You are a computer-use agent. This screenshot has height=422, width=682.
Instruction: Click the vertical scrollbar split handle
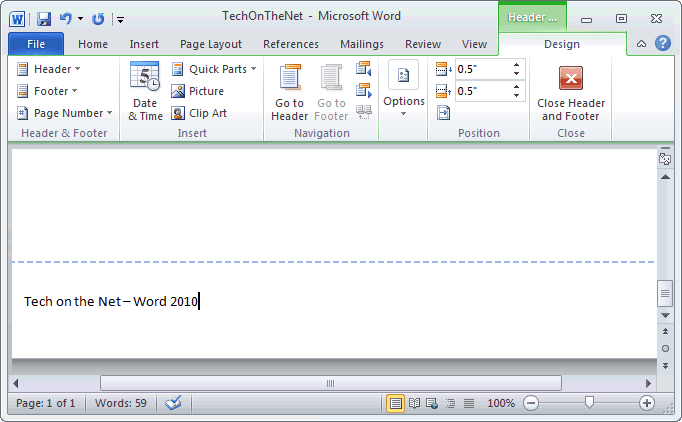[665, 148]
